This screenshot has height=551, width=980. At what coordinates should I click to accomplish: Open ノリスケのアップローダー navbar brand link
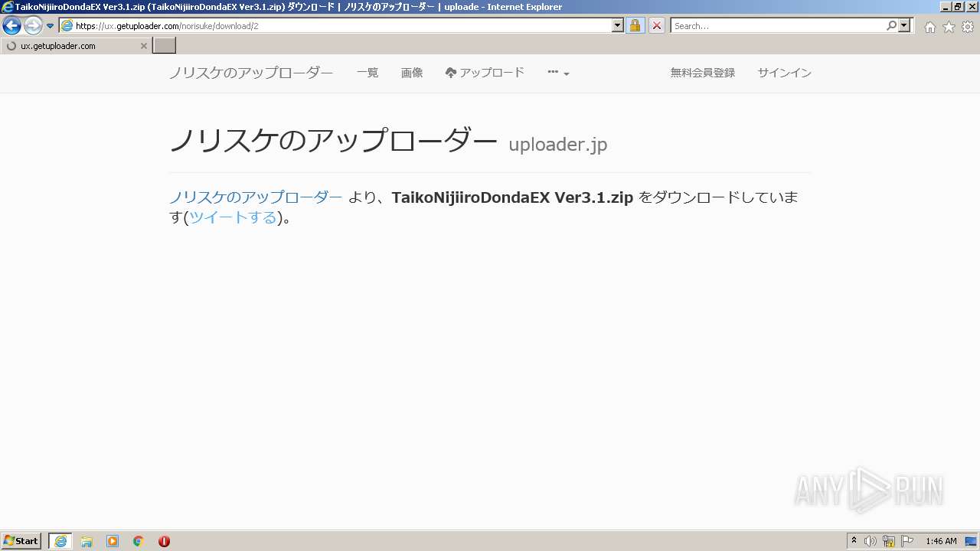pyautogui.click(x=251, y=73)
